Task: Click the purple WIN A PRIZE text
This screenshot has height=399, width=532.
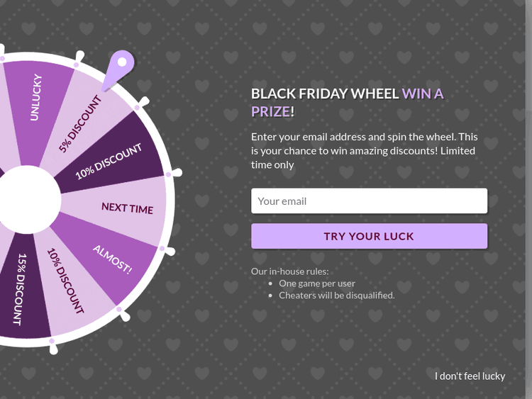Action: [423, 94]
